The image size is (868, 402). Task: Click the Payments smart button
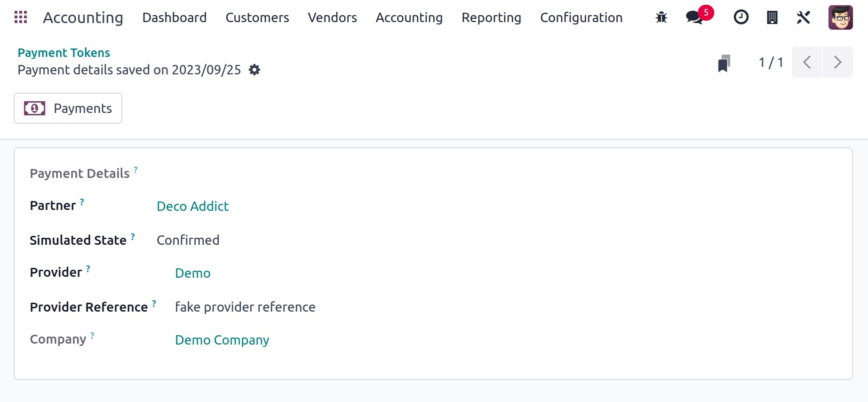(x=68, y=108)
